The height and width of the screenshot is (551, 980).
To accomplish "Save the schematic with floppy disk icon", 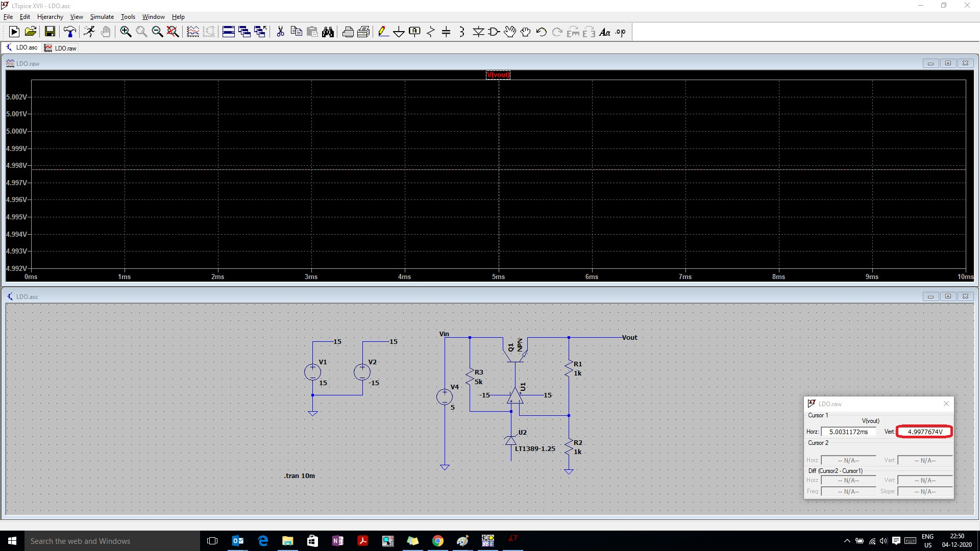I will tap(50, 32).
